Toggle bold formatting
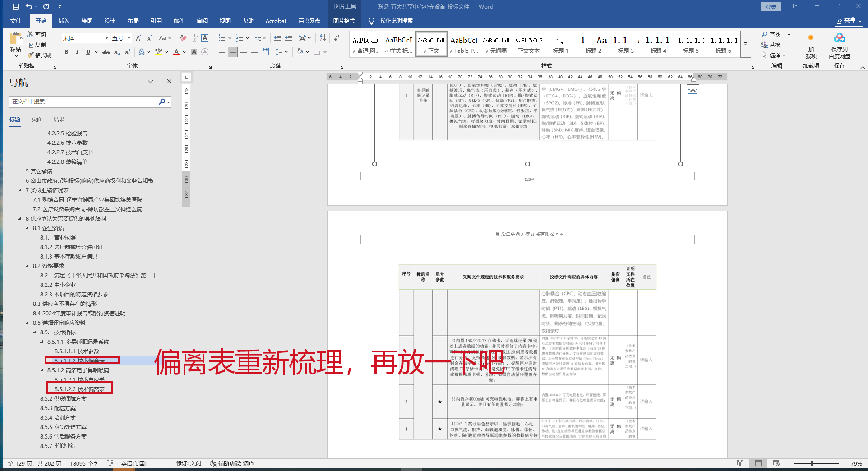 [x=66, y=52]
